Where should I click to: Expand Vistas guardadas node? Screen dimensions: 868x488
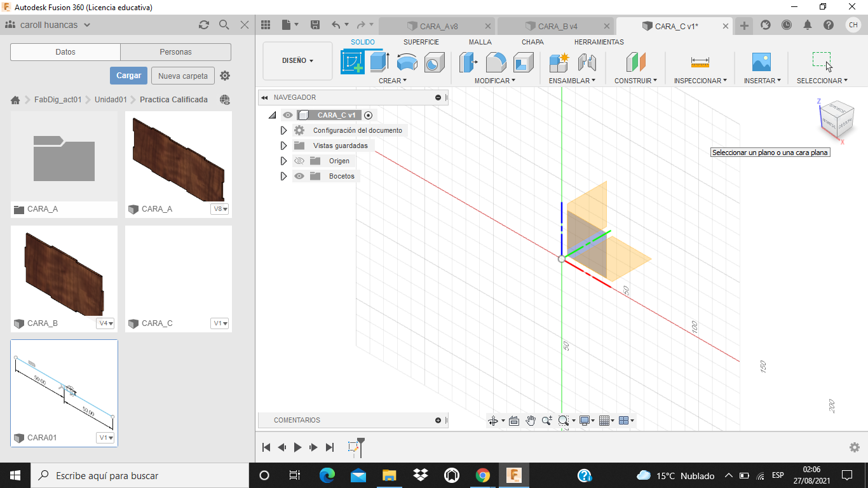click(283, 146)
